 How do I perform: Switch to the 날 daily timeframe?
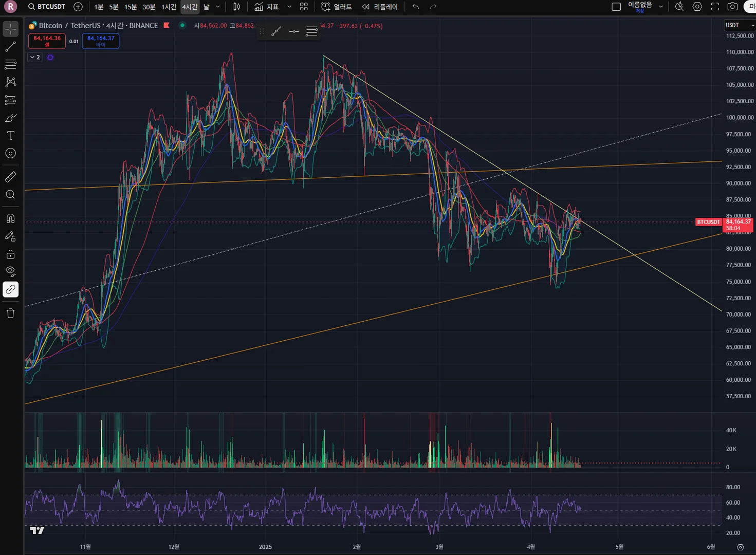click(x=206, y=7)
